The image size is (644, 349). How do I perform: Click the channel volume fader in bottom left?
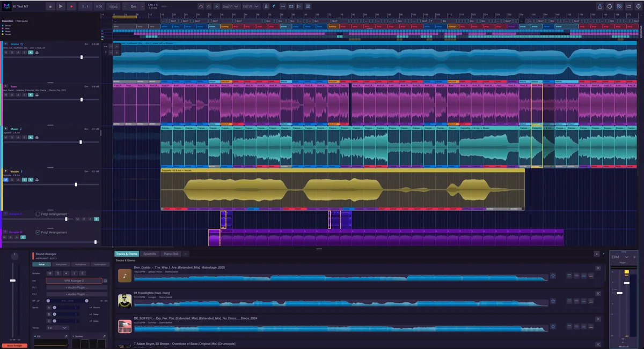pyautogui.click(x=13, y=280)
